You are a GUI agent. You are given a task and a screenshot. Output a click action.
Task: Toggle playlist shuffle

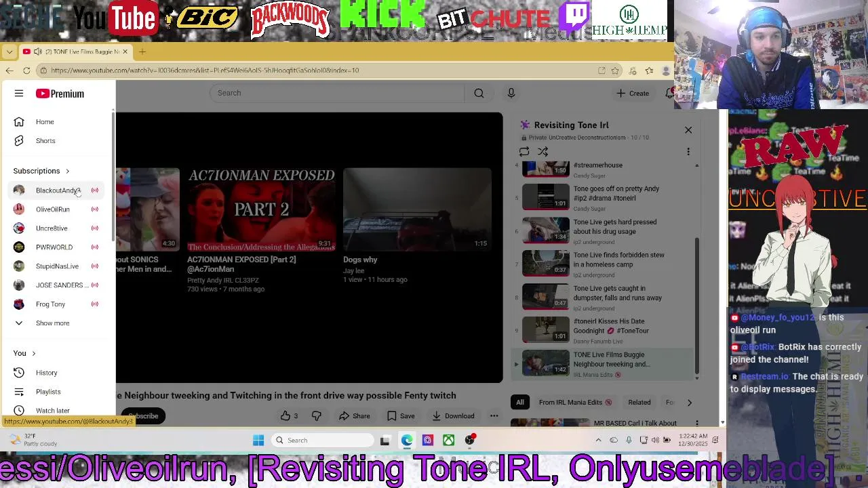pos(542,152)
